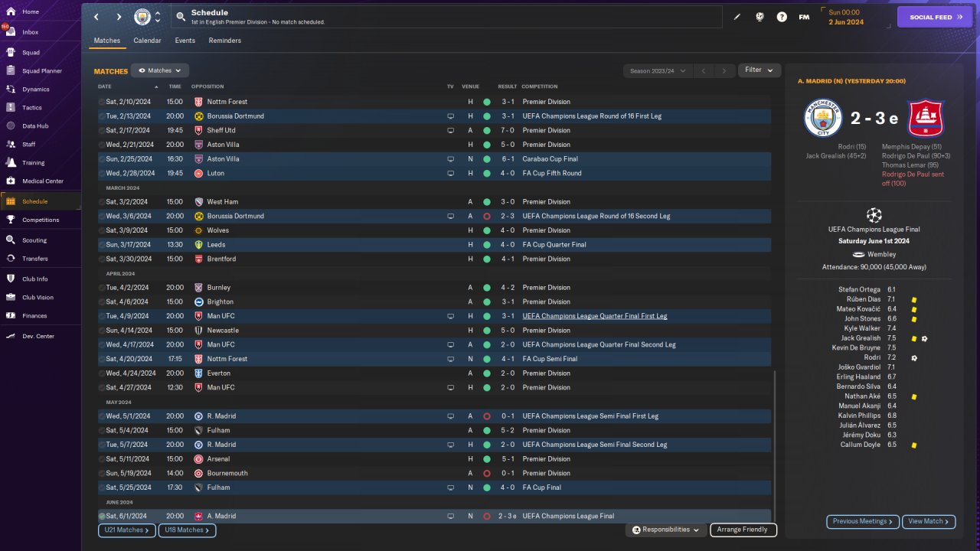
Task: Switch to the Events tab
Action: (x=185, y=41)
